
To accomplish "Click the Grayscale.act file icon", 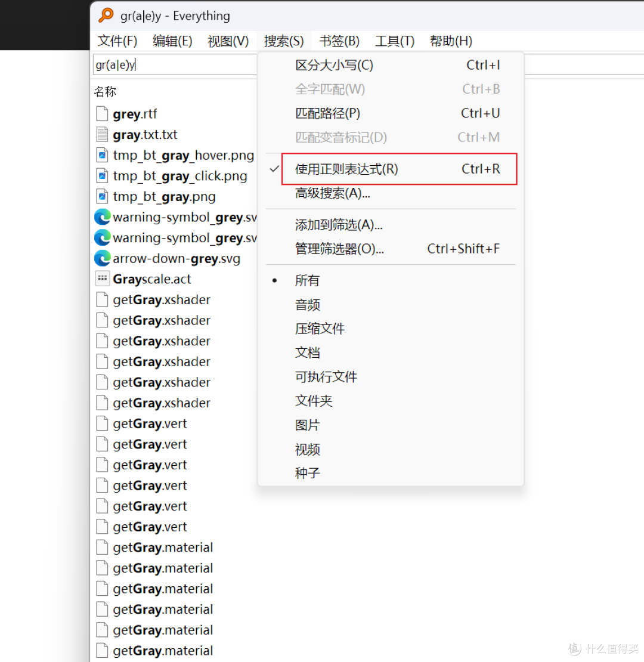I will point(102,279).
